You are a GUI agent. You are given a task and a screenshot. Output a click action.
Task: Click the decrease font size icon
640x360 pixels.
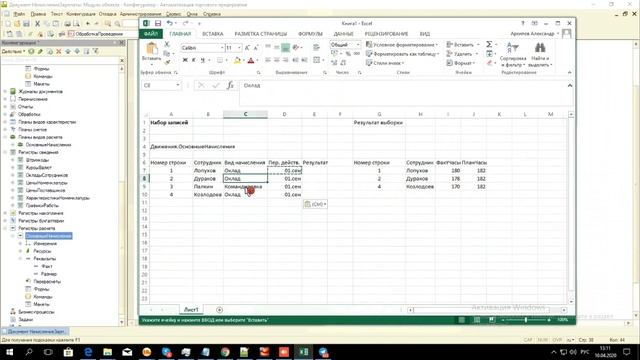[x=256, y=48]
